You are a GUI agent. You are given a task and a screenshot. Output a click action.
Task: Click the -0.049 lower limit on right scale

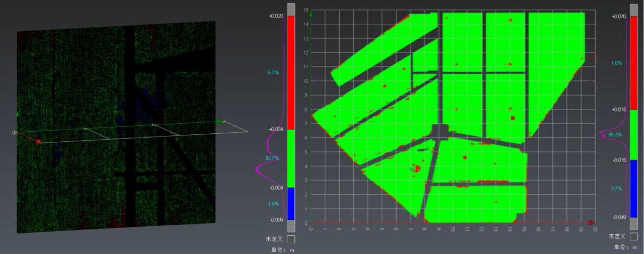click(x=619, y=217)
